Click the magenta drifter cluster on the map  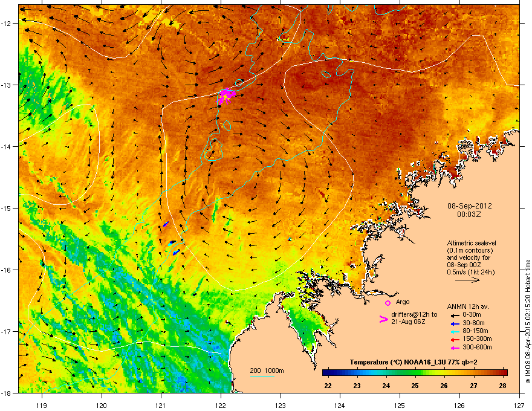[225, 96]
